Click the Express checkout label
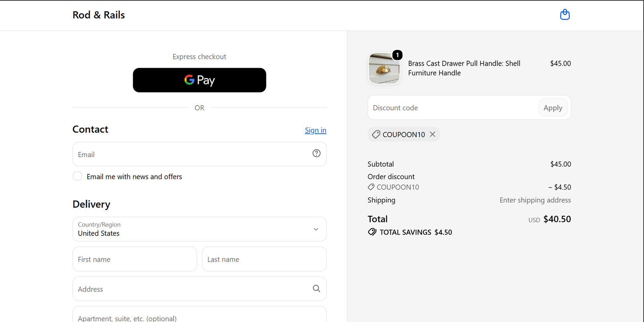 pos(199,57)
